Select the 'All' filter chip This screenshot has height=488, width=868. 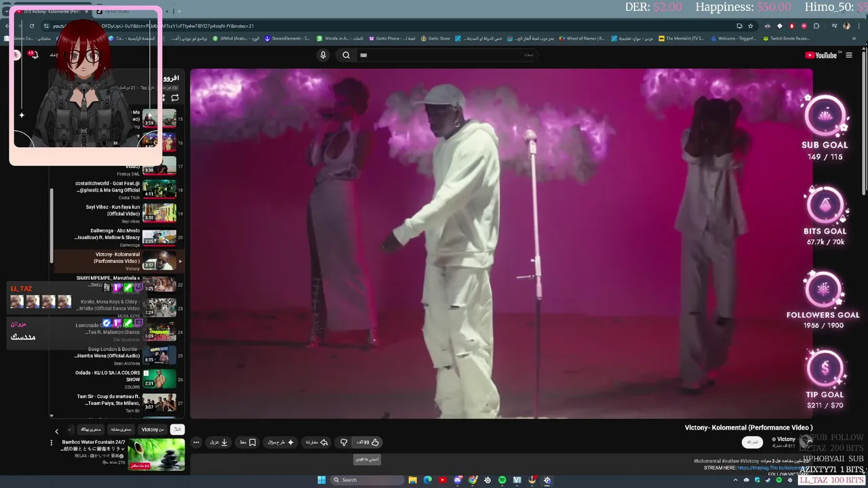[178, 430]
